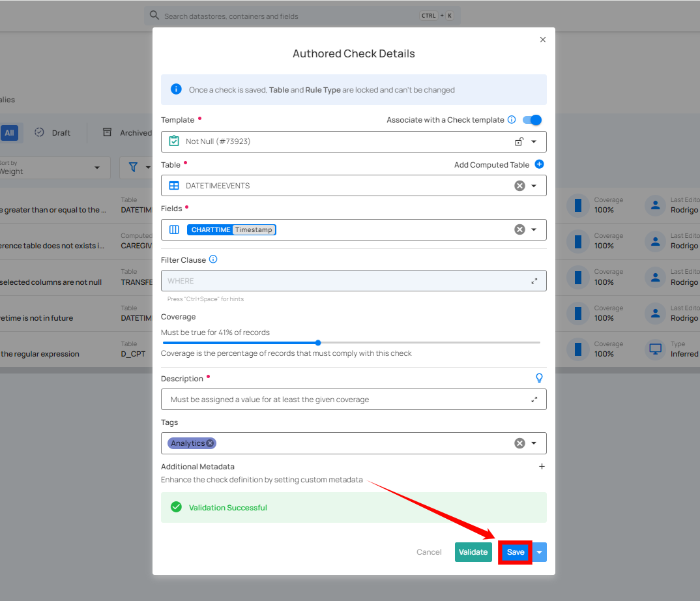This screenshot has width=700, height=601.
Task: Click the coverage icon in D_CPT row
Action: (578, 349)
